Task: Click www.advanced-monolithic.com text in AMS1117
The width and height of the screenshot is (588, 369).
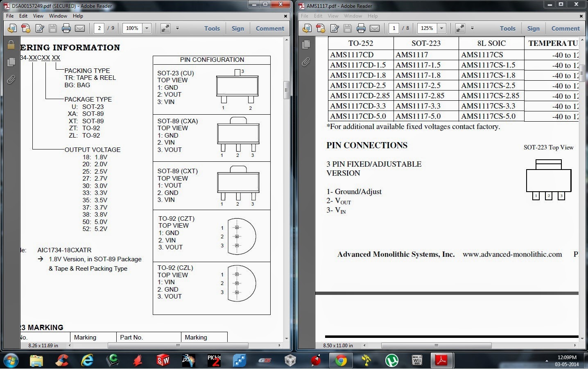Action: click(x=512, y=254)
